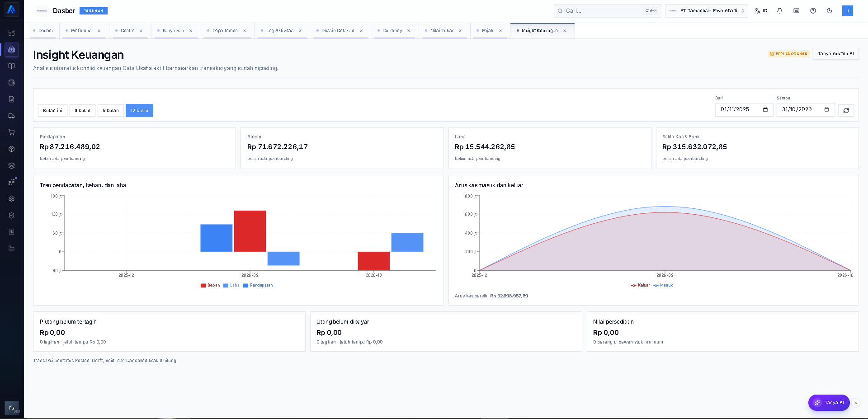
Task: Select the 6 bulan period
Action: [111, 111]
